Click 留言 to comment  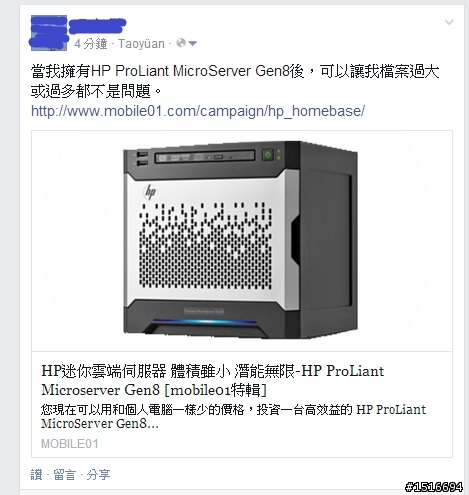pyautogui.click(x=65, y=475)
